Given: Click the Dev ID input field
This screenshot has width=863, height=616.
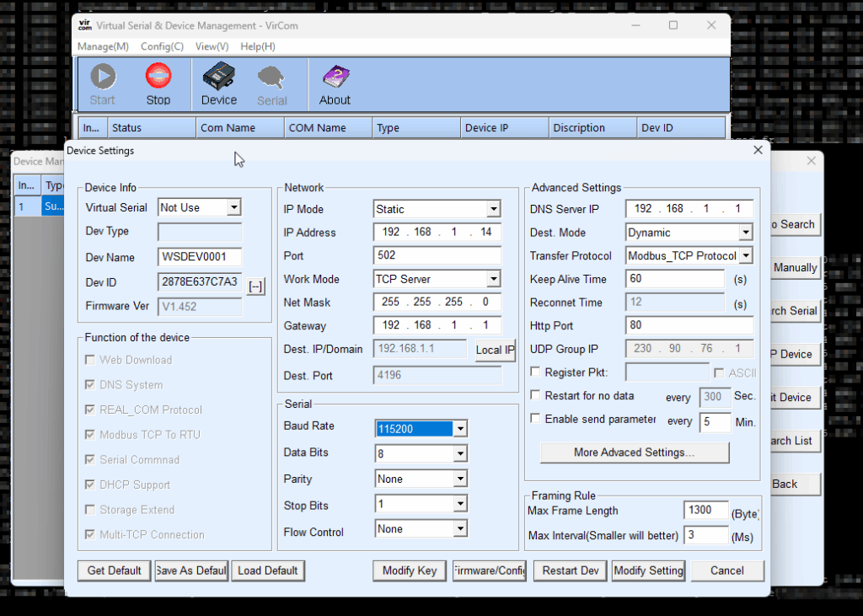Looking at the screenshot, I should [200, 281].
